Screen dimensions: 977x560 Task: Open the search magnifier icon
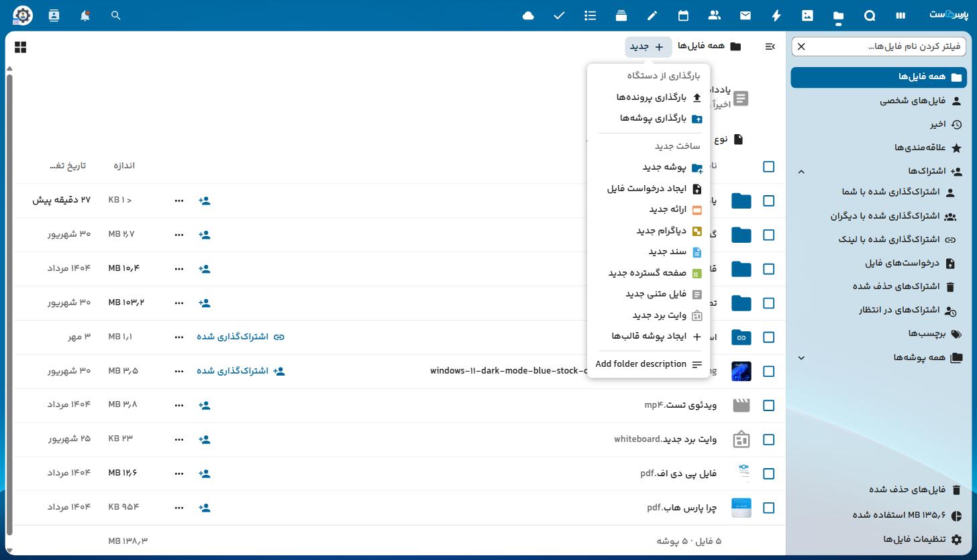(x=115, y=15)
